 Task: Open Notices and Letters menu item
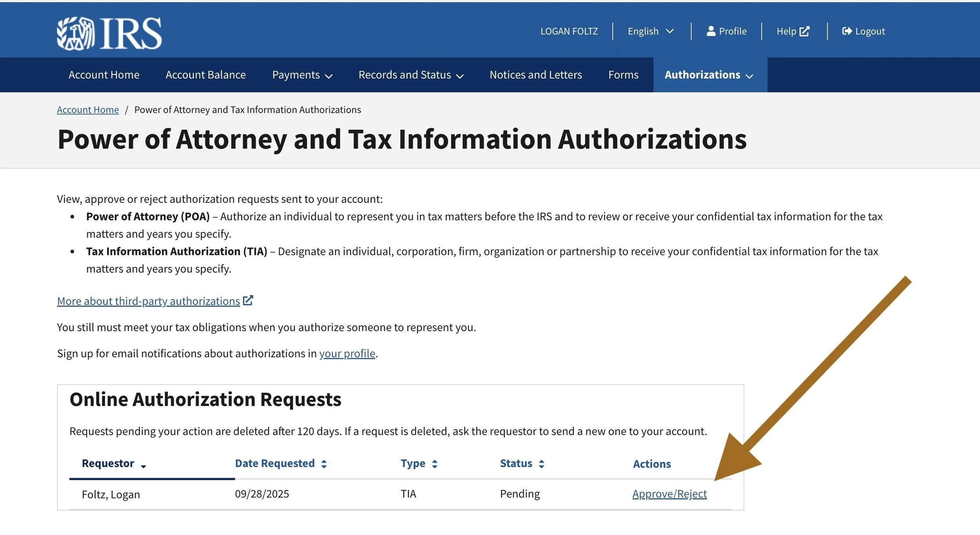pos(535,75)
